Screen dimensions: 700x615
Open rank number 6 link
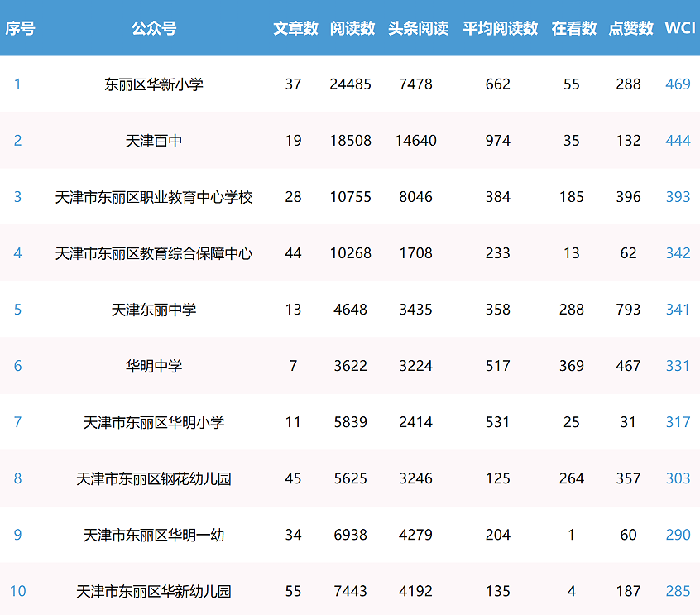tap(17, 366)
